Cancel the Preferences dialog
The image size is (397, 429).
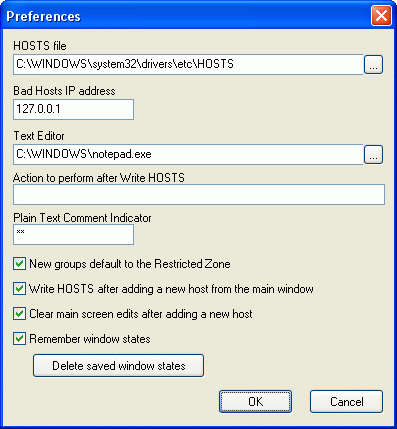[x=346, y=402]
